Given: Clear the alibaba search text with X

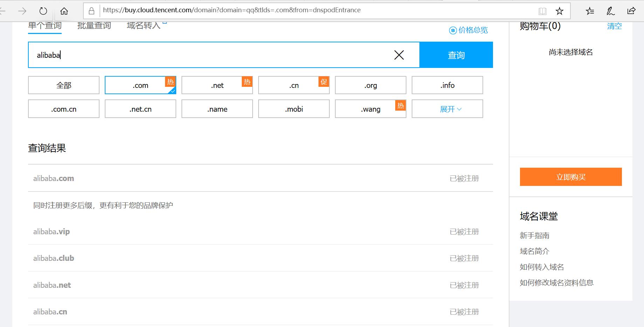Looking at the screenshot, I should click(399, 55).
